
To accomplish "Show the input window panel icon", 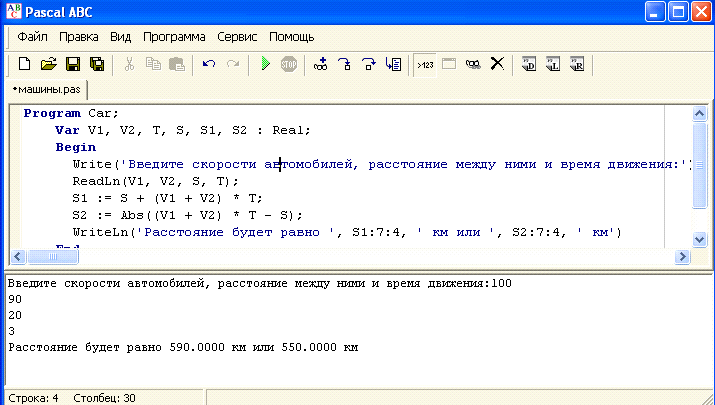I will coord(449,64).
